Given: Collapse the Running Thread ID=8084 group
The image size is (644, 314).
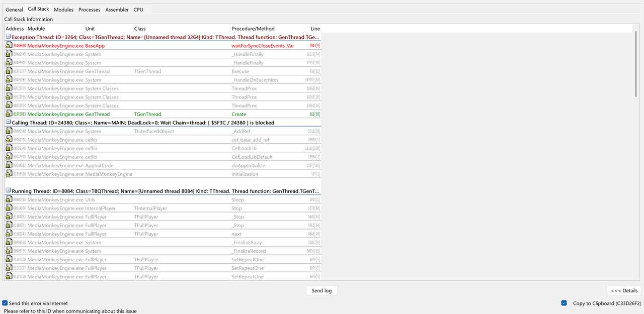Looking at the screenshot, I should (8, 191).
